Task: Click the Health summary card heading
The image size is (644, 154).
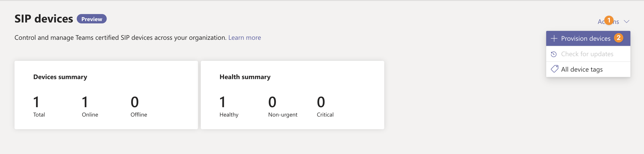Action: click(245, 77)
